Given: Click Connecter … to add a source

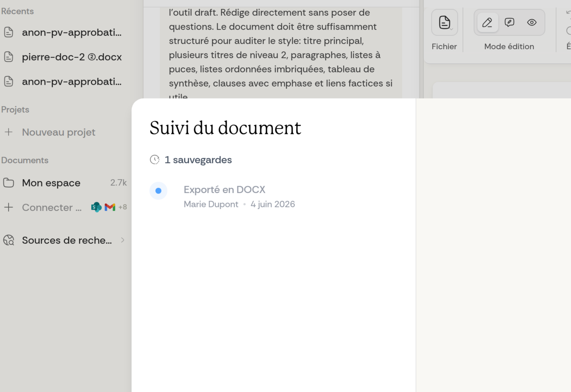Looking at the screenshot, I should pyautogui.click(x=52, y=208).
